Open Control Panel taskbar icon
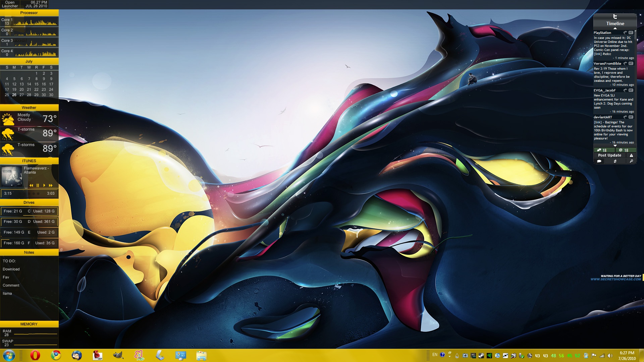 point(180,355)
